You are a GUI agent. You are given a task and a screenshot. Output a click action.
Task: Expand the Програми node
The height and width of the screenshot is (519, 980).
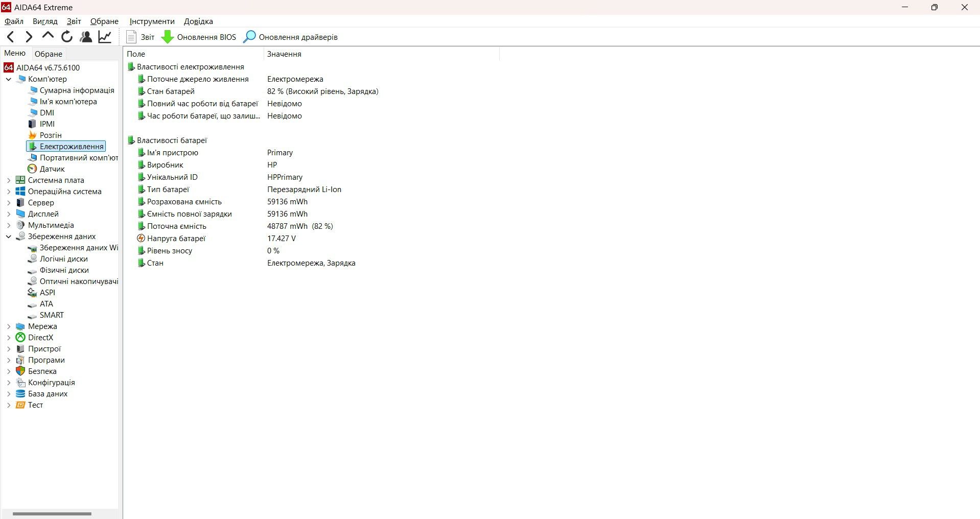pyautogui.click(x=9, y=360)
